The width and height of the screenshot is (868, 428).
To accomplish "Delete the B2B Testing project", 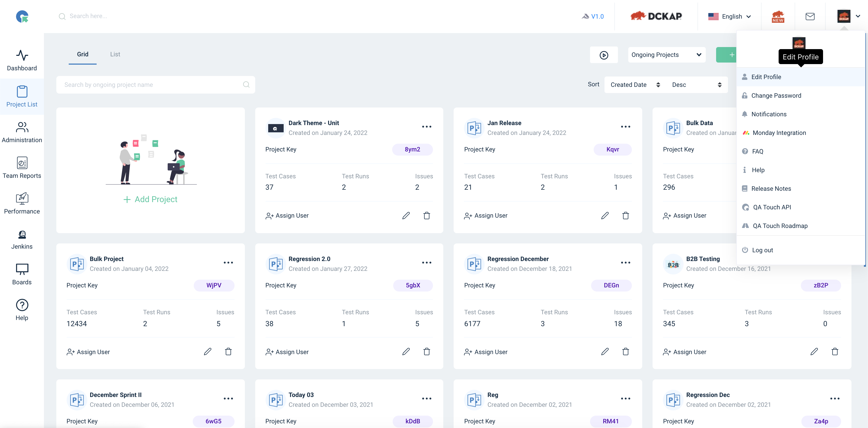I will (835, 352).
